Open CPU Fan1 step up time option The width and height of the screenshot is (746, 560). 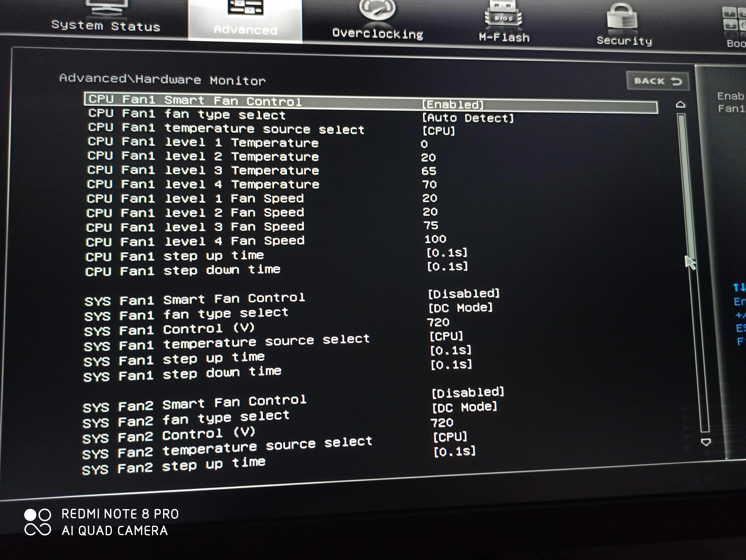click(x=447, y=253)
